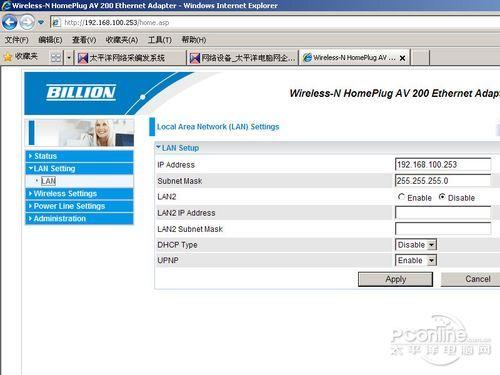Click the Apply button
This screenshot has height=375, width=500.
pos(395,279)
